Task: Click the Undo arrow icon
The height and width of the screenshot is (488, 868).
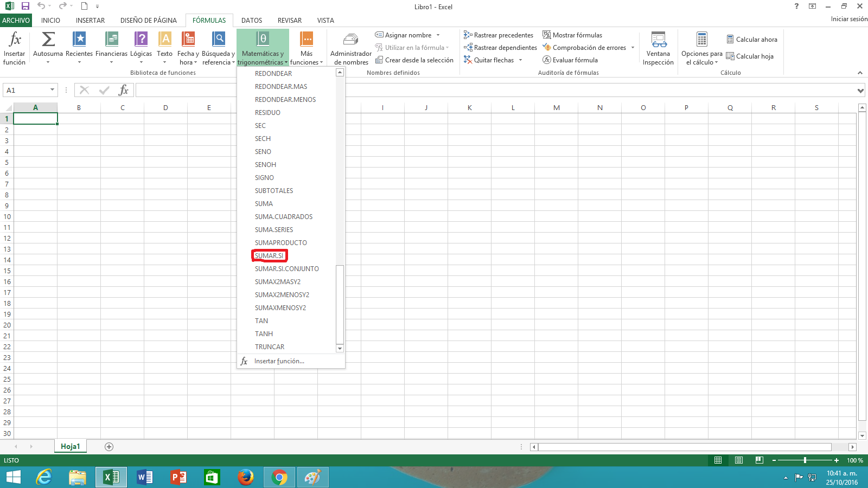Action: coord(41,6)
